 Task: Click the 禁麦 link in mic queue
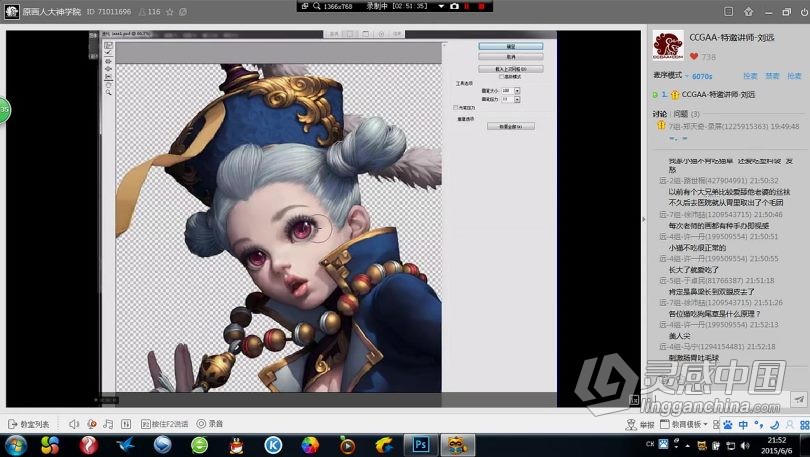(x=772, y=76)
